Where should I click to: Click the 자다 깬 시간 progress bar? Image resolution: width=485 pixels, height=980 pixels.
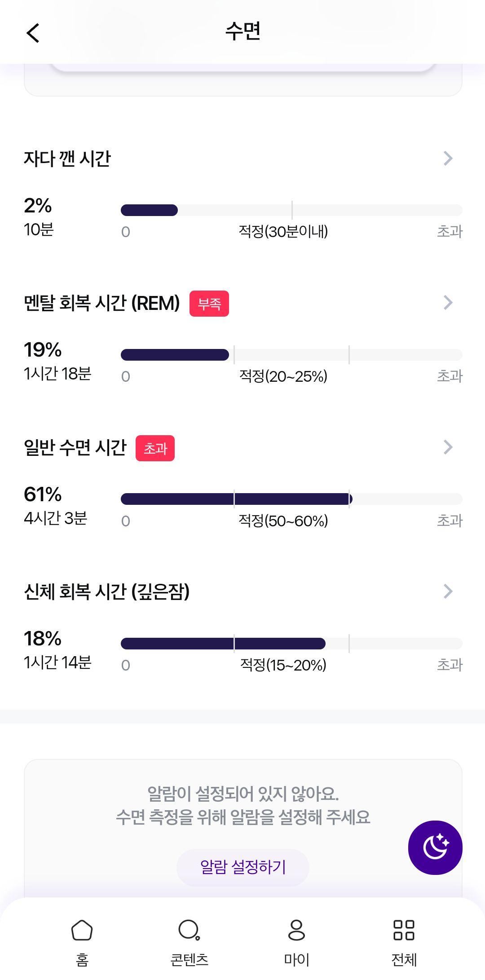pyautogui.click(x=291, y=210)
